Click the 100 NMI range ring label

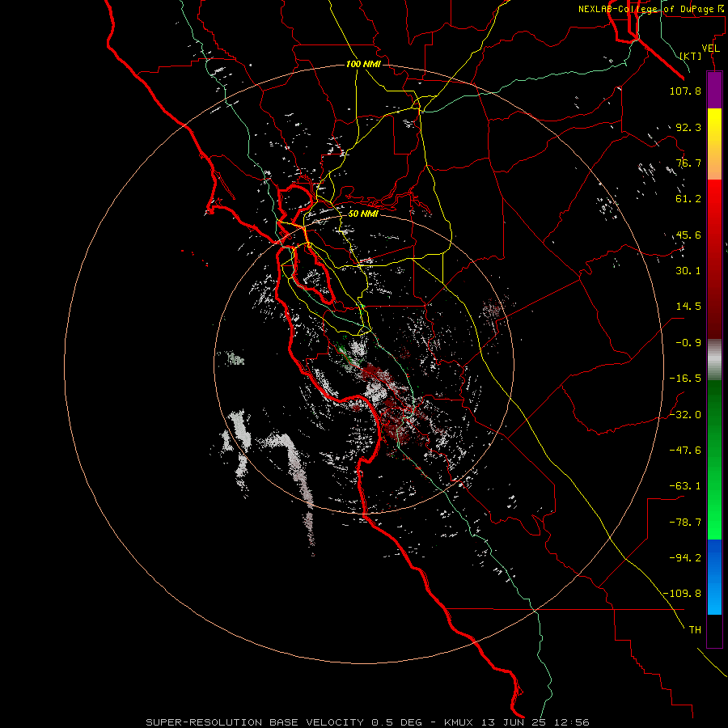(363, 64)
